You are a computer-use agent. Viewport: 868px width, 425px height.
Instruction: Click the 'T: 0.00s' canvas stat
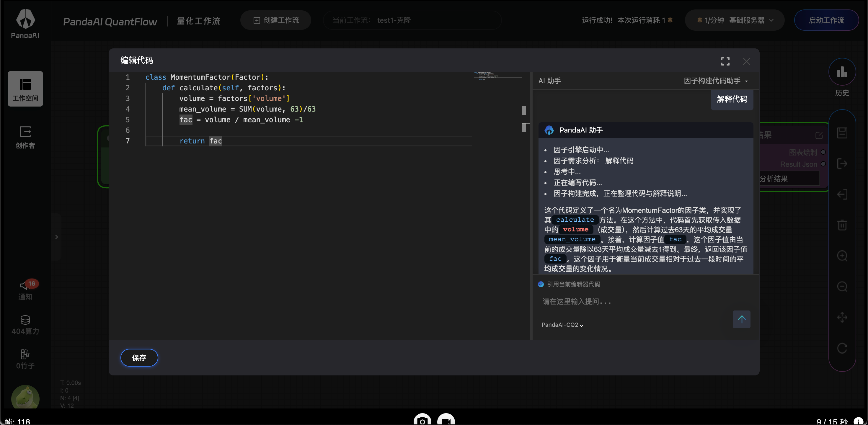(71, 382)
